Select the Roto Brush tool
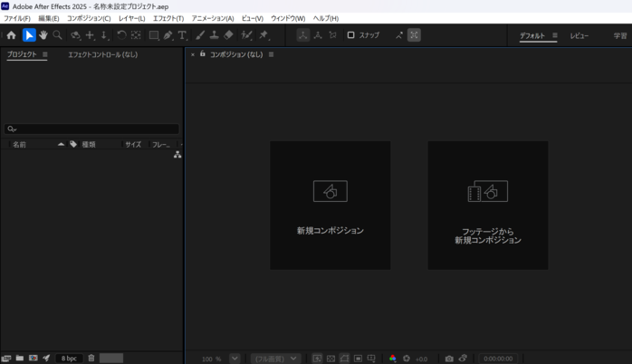This screenshot has width=632, height=364. [x=246, y=35]
